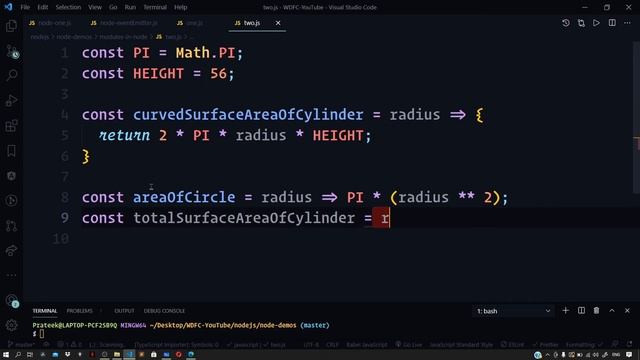
Task: Click the open changes icon in editor toolbar
Action: 581,23
